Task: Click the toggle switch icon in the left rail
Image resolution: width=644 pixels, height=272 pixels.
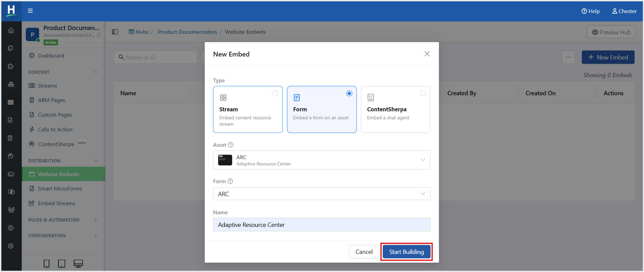Action: point(11,192)
